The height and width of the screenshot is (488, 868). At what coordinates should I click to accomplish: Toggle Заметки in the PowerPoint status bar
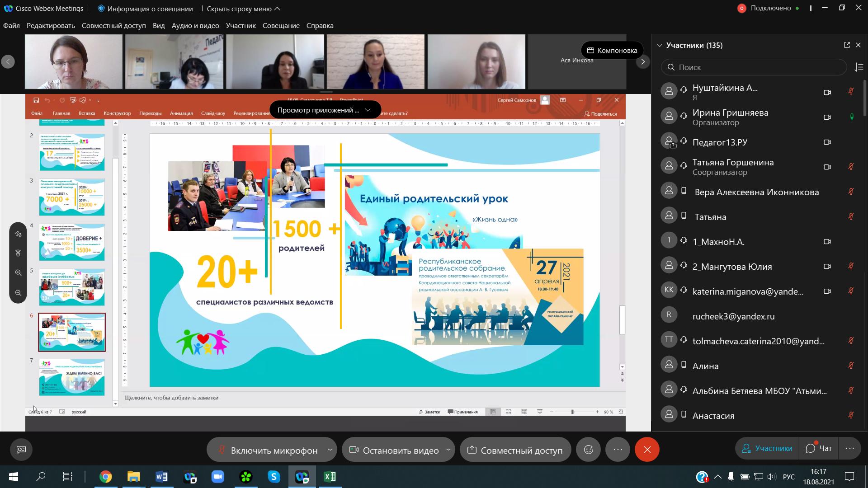click(x=429, y=412)
